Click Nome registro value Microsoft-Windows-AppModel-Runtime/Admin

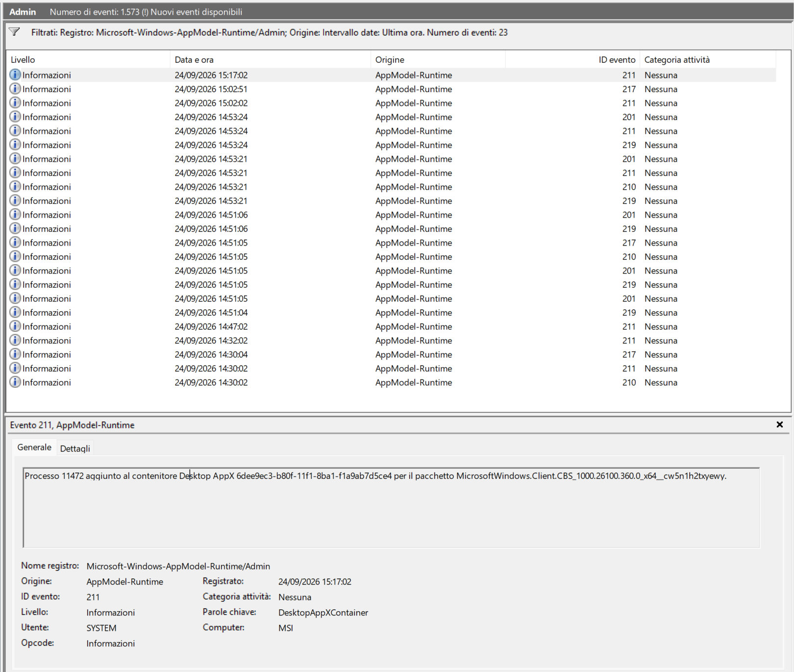(178, 566)
